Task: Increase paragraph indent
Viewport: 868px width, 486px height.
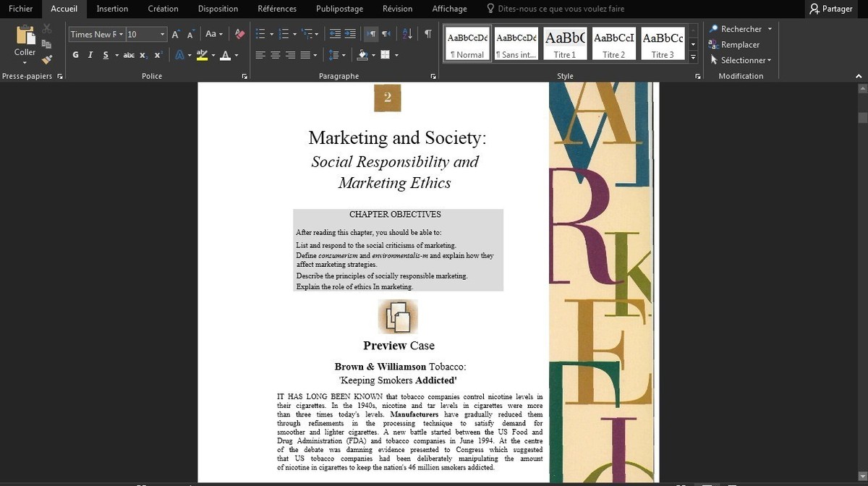Action: pos(350,34)
